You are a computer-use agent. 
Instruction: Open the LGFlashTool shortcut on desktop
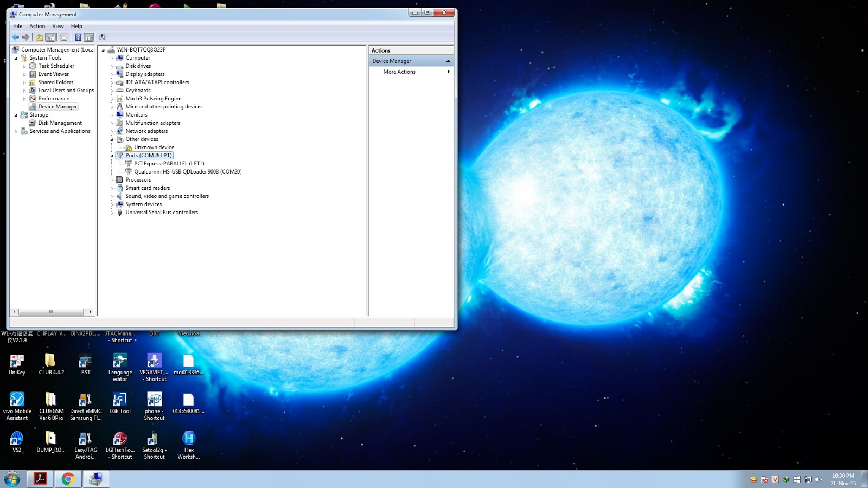[x=120, y=445]
